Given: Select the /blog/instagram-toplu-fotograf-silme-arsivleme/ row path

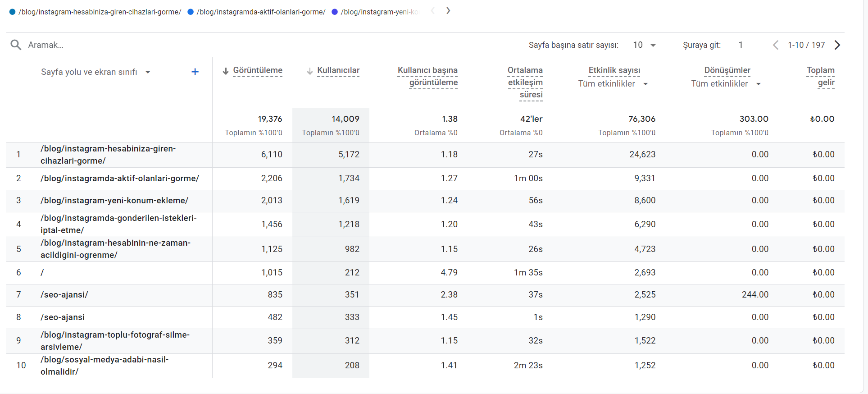Looking at the screenshot, I should [115, 341].
